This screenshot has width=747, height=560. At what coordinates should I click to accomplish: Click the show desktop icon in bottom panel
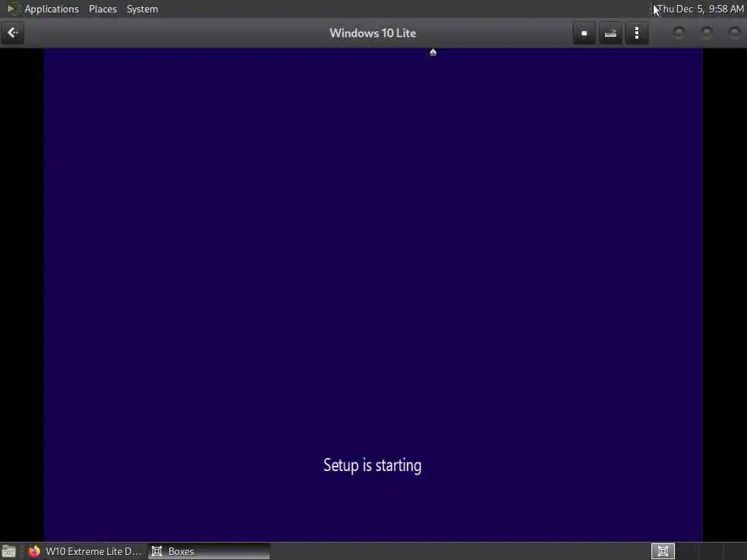[x=9, y=551]
